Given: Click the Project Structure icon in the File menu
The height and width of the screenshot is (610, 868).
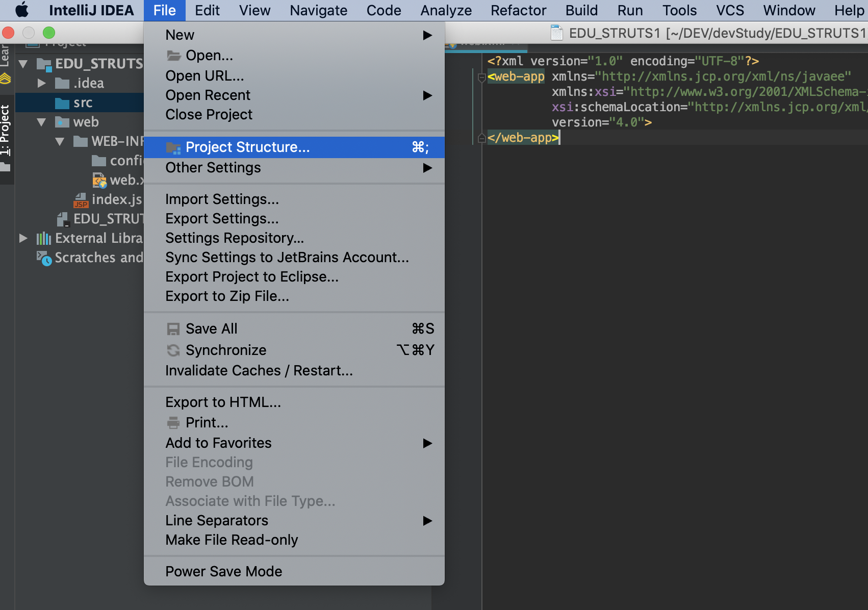Looking at the screenshot, I should [x=173, y=148].
